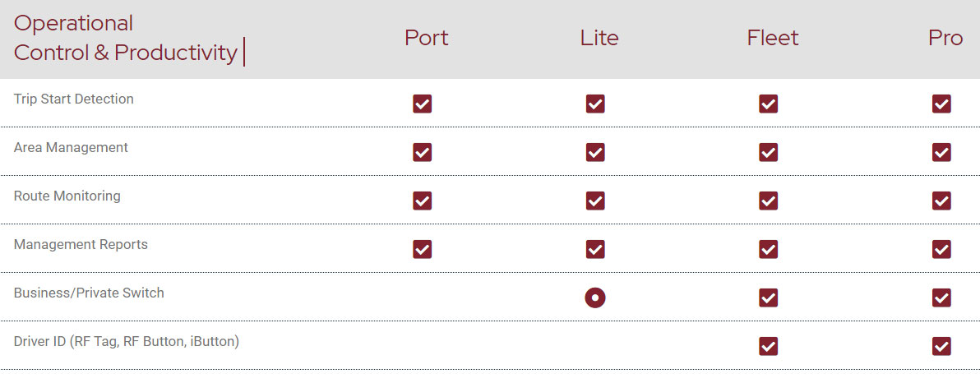Screen dimensions: 980x383
Task: Click Management Reports checkmark under Fleet
Action: coord(769,249)
